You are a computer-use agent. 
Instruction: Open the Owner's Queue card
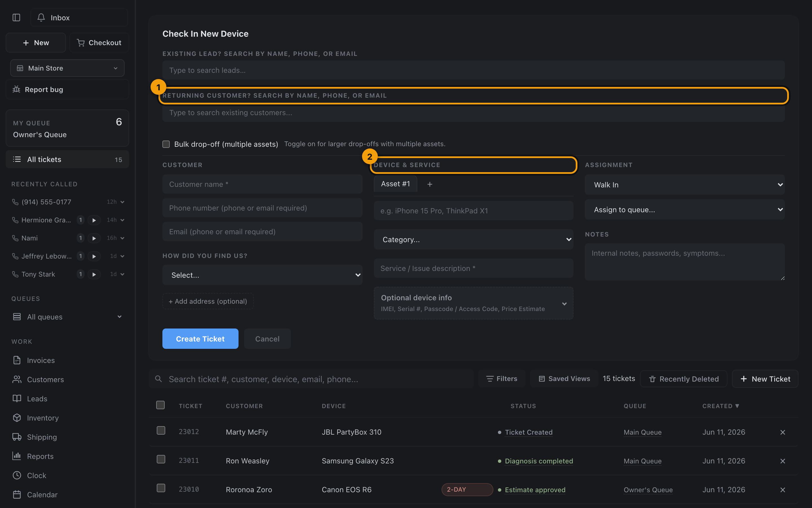67,128
